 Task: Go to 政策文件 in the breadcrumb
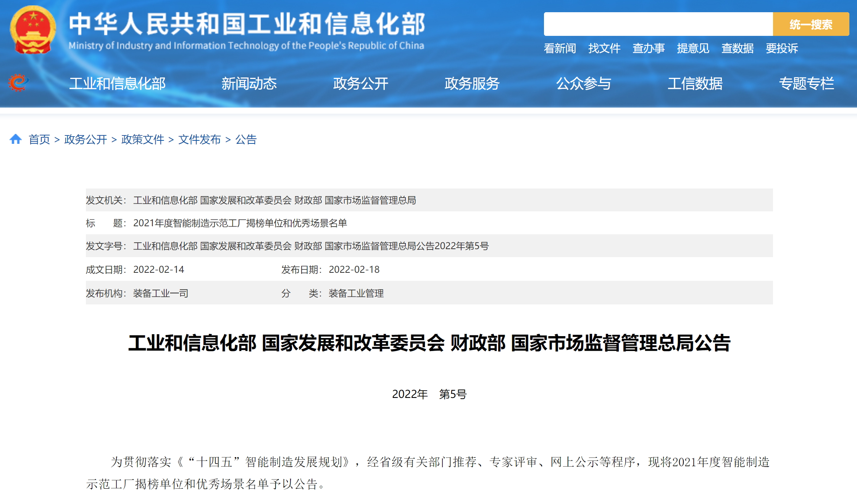tap(142, 139)
